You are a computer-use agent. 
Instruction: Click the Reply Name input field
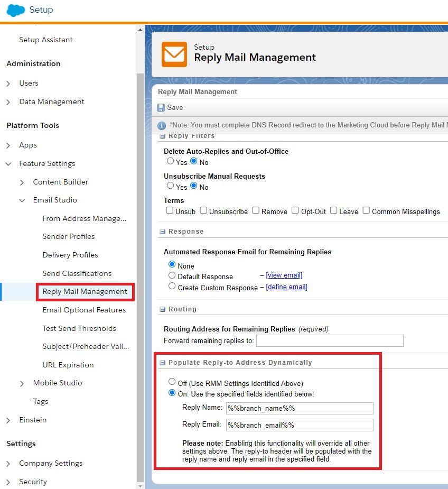(x=300, y=408)
